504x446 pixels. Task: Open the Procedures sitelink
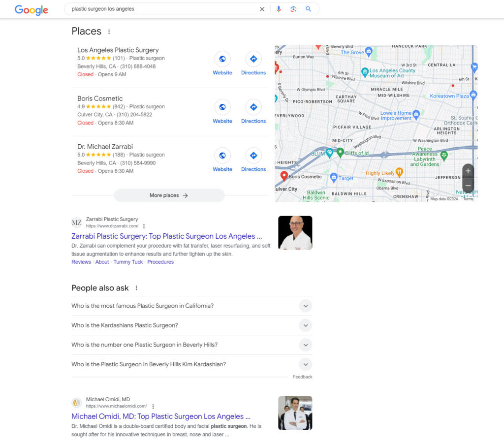(x=160, y=262)
